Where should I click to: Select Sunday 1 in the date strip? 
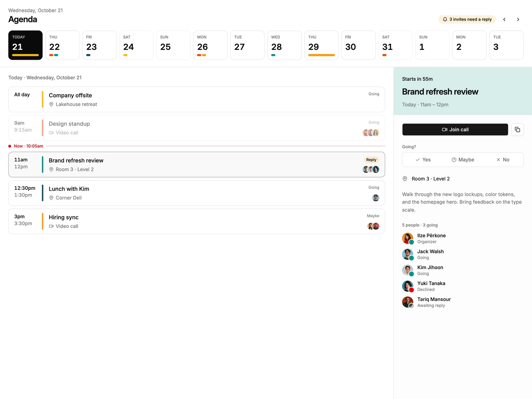point(432,45)
